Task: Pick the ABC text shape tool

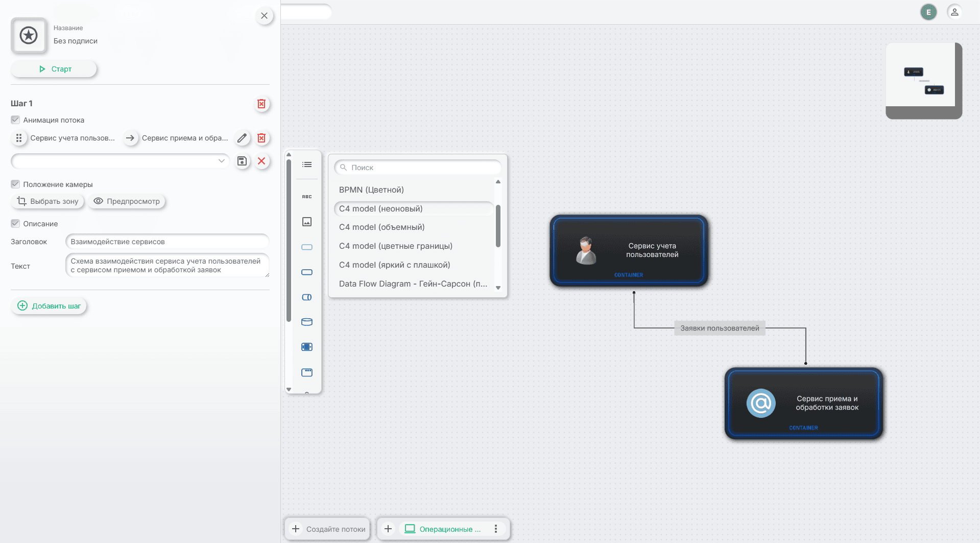Action: tap(307, 197)
